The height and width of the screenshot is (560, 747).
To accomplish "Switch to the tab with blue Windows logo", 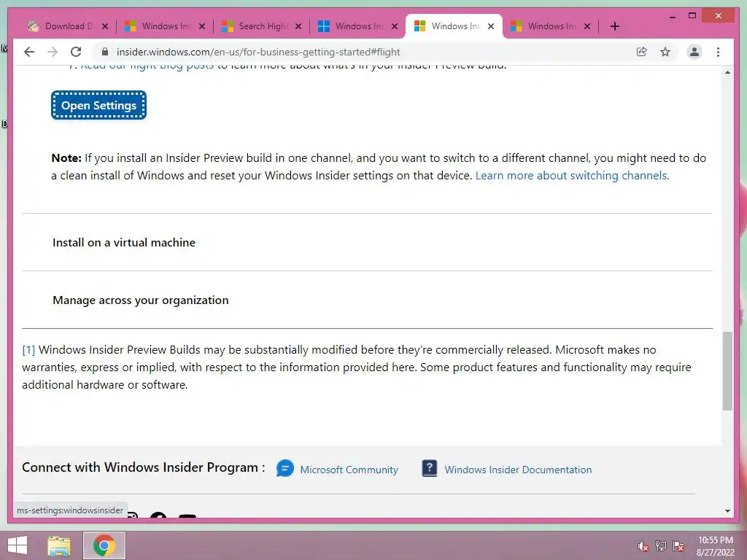I will point(357,26).
